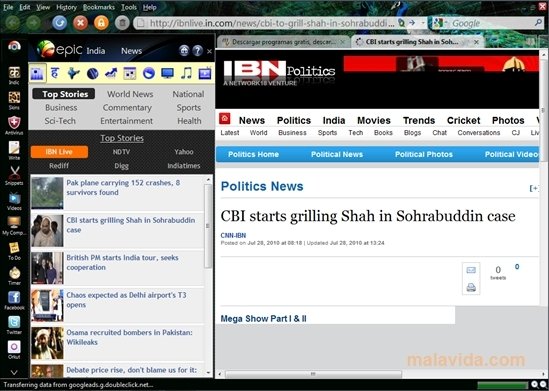549x391 pixels.
Task: Expand more sidebar apps with bottom chevron
Action: click(x=14, y=372)
